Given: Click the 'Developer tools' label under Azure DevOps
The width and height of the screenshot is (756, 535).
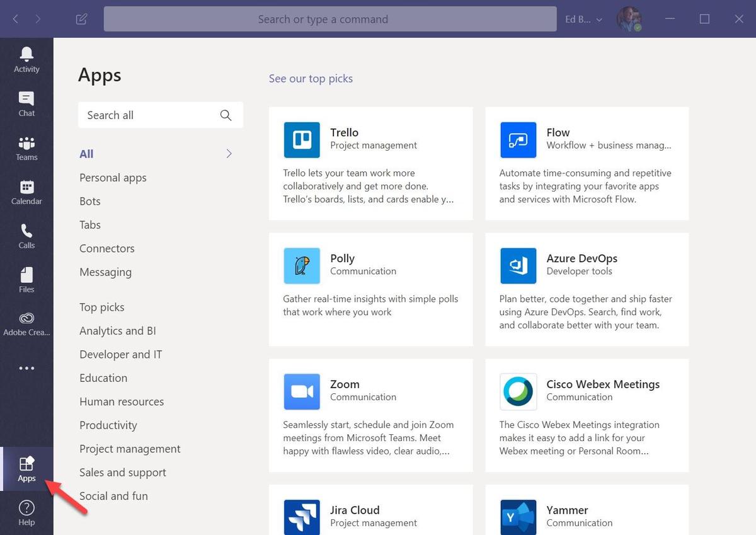Looking at the screenshot, I should click(580, 272).
